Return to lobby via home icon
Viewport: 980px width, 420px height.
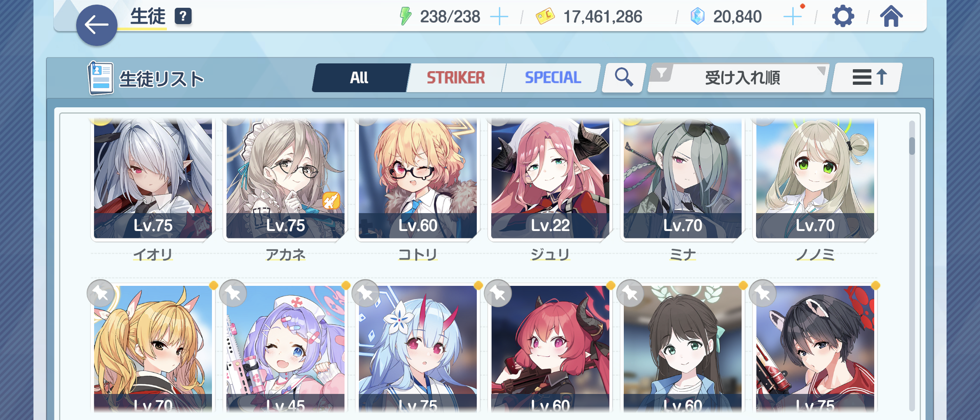891,17
